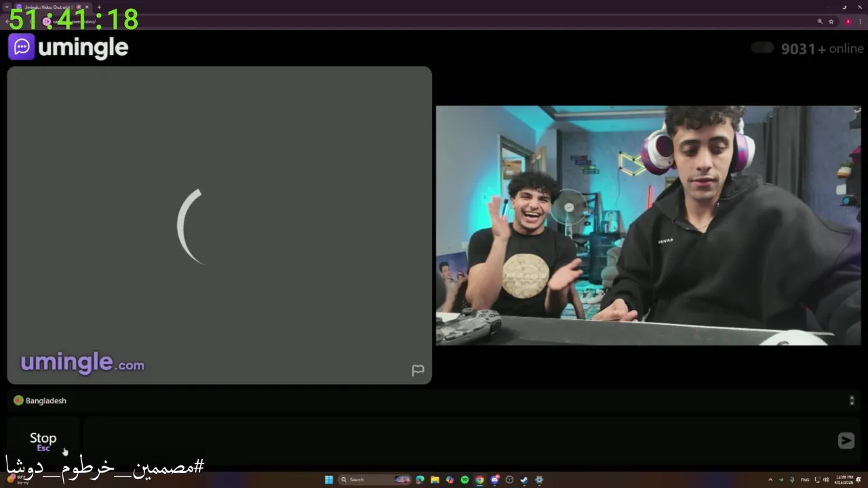Open Copilot icon in the taskbar
Screen dimensions: 868x488
[x=450, y=480]
